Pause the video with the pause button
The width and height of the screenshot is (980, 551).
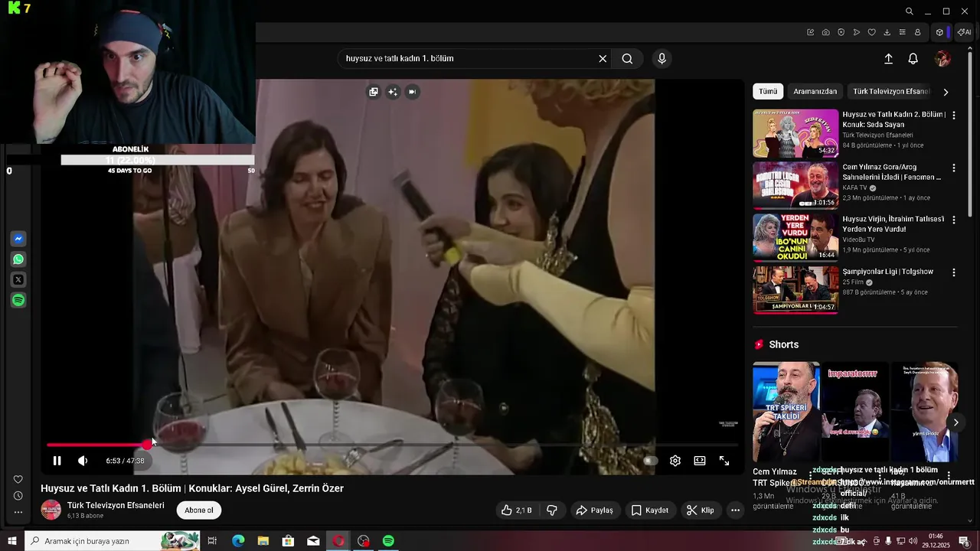[57, 461]
